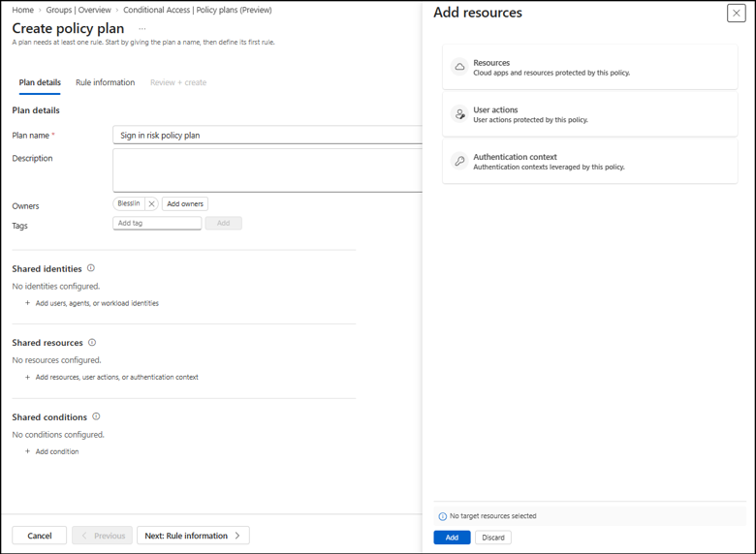The width and height of the screenshot is (756, 554).
Task: Select the Authentication context card
Action: (590, 161)
